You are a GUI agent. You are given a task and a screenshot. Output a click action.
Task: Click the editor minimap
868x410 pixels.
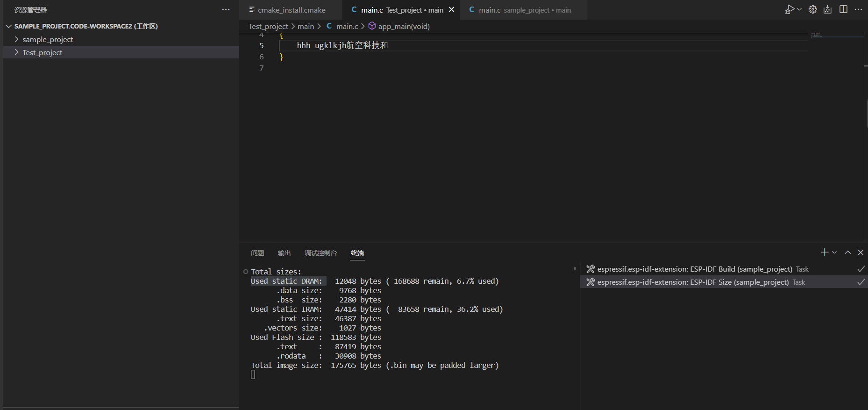point(837,36)
